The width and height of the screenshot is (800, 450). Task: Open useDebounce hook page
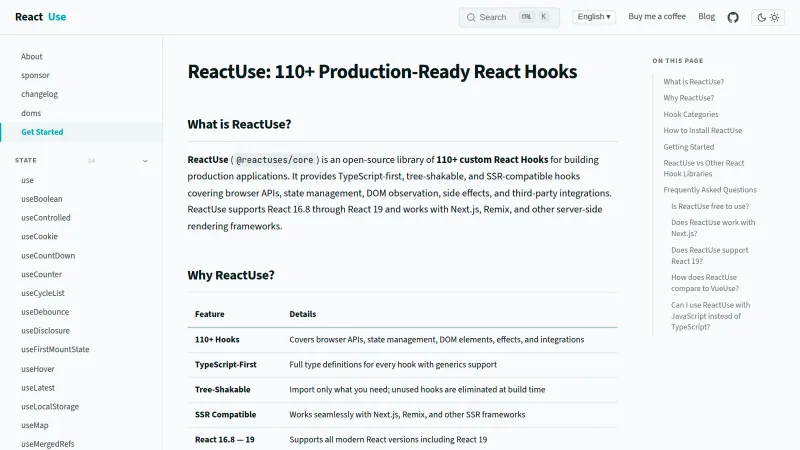click(x=45, y=312)
